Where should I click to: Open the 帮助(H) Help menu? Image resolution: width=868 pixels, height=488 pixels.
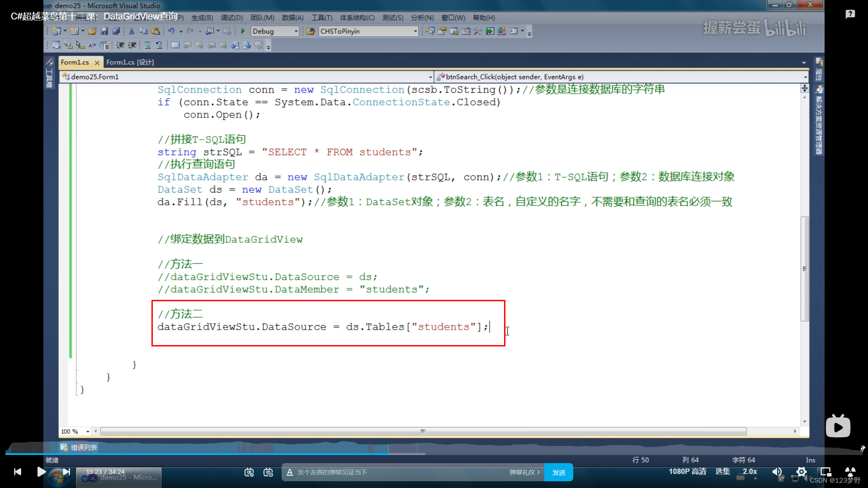click(484, 18)
